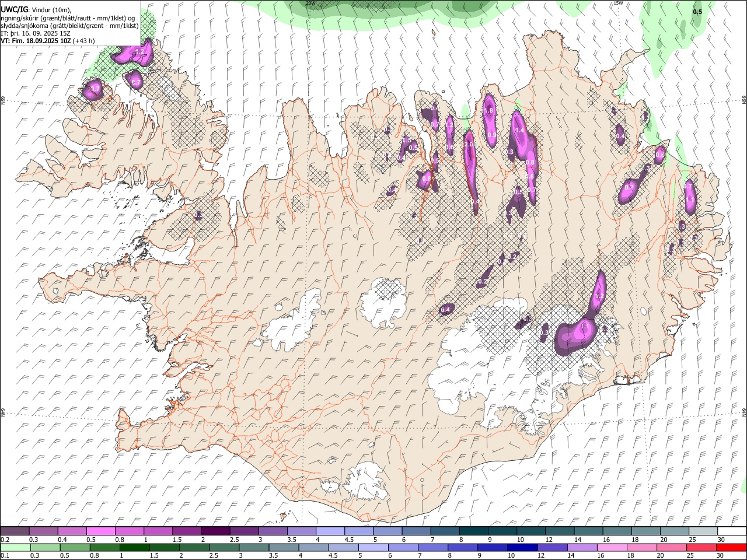Click the upper scale swatch between 3 and 3.5
The width and height of the screenshot is (747, 560).
tap(273, 531)
